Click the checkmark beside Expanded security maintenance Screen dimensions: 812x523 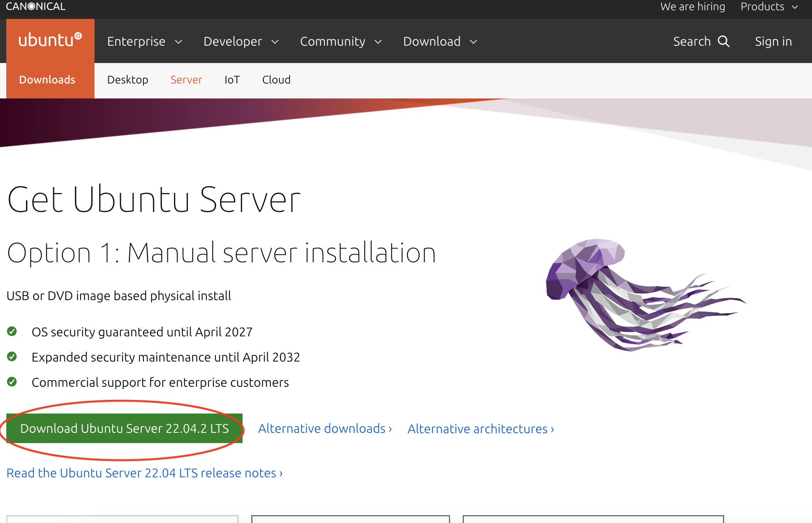tap(12, 357)
